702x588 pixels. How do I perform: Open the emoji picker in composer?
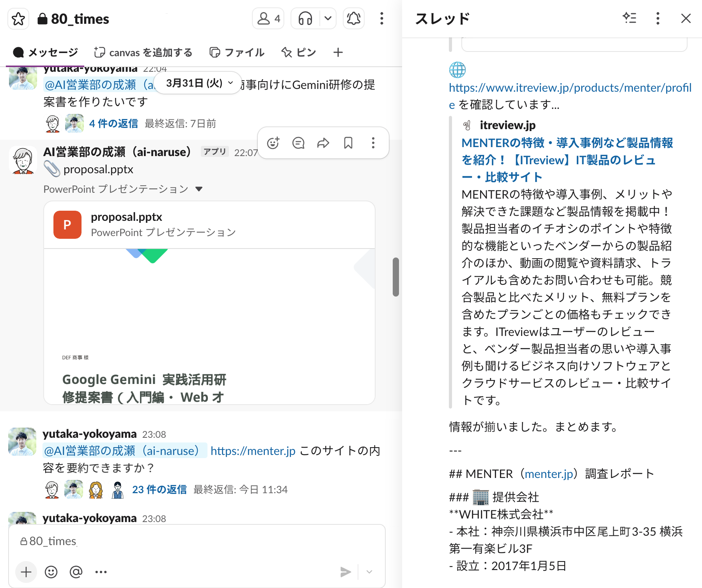[x=51, y=572]
